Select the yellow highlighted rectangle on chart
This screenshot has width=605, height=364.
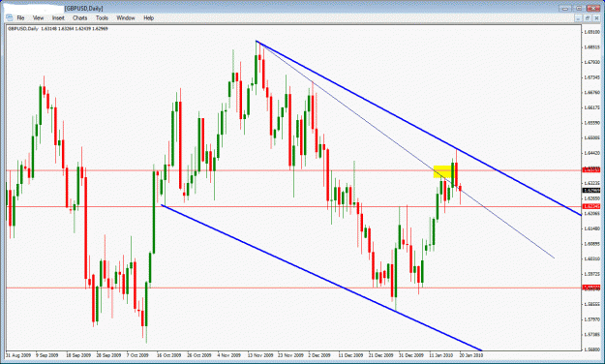[x=442, y=171]
